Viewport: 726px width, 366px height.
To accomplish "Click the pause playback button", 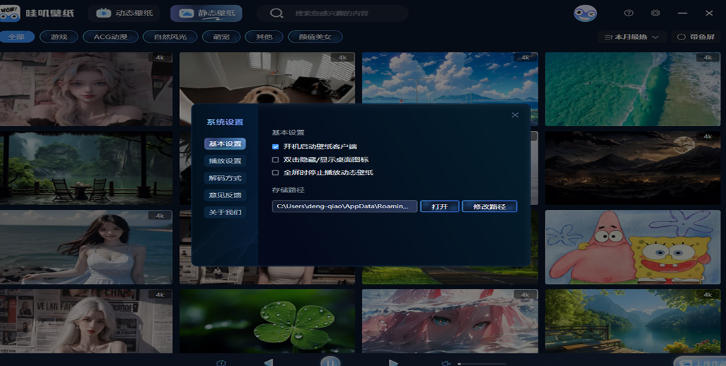I will (x=330, y=361).
